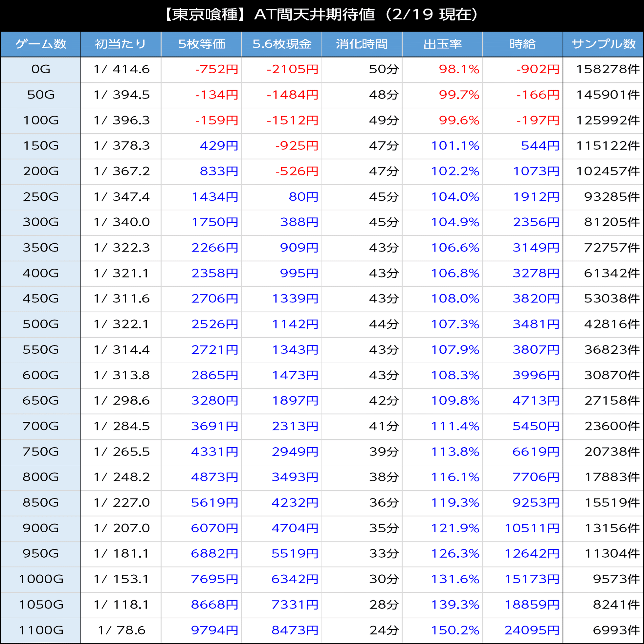Select the 450G row label
This screenshot has width=644, height=644.
41,299
